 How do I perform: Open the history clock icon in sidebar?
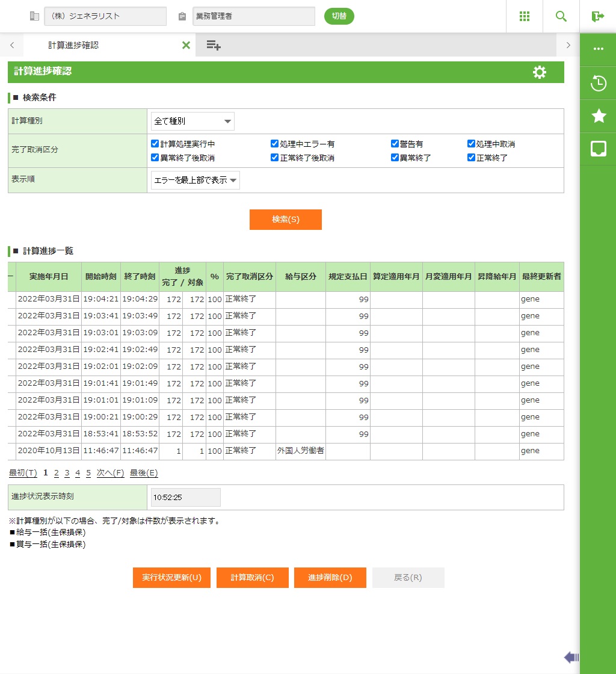pyautogui.click(x=598, y=83)
